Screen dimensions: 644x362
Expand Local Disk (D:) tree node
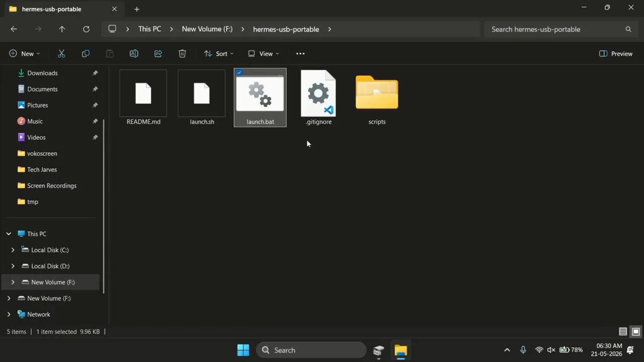click(13, 266)
